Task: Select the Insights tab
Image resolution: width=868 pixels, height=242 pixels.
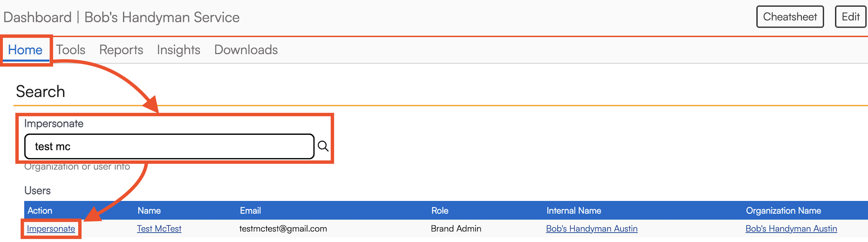Action: point(179,50)
